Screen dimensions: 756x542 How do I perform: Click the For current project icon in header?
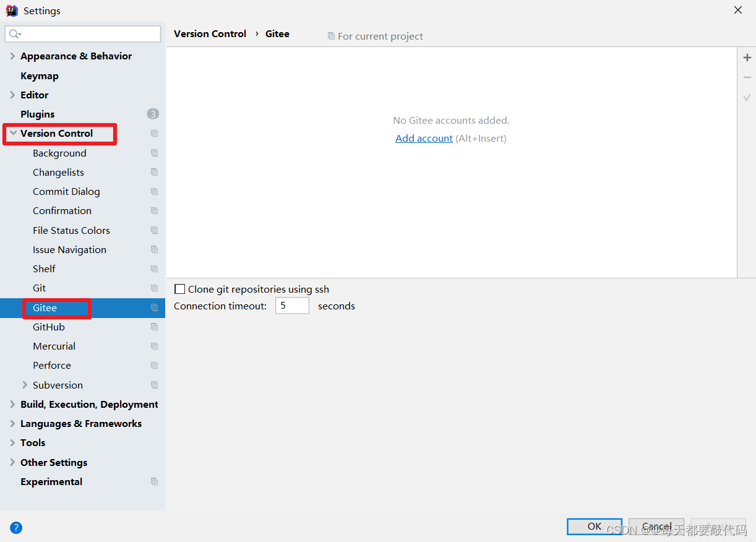[x=331, y=37]
